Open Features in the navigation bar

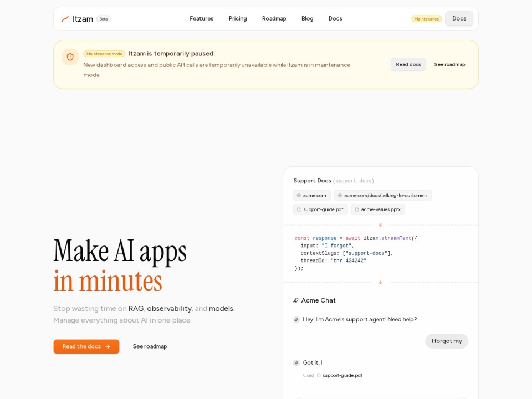coord(202,19)
